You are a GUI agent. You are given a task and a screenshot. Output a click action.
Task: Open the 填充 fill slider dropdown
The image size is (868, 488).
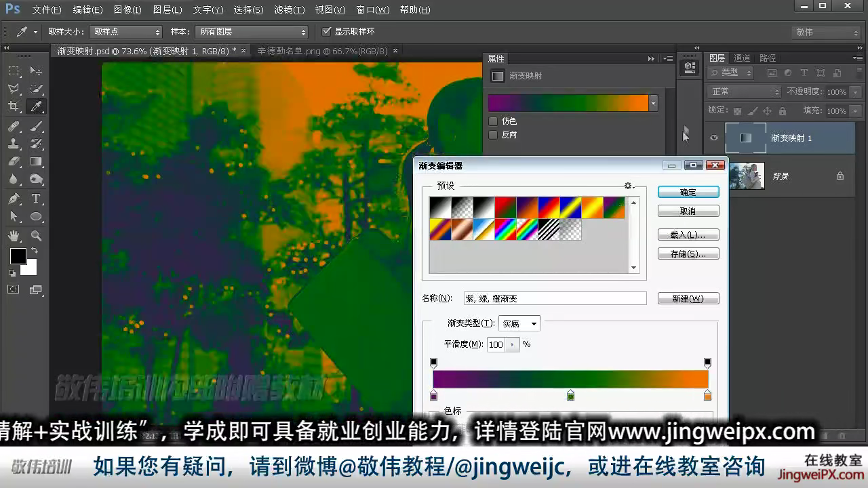pos(855,110)
